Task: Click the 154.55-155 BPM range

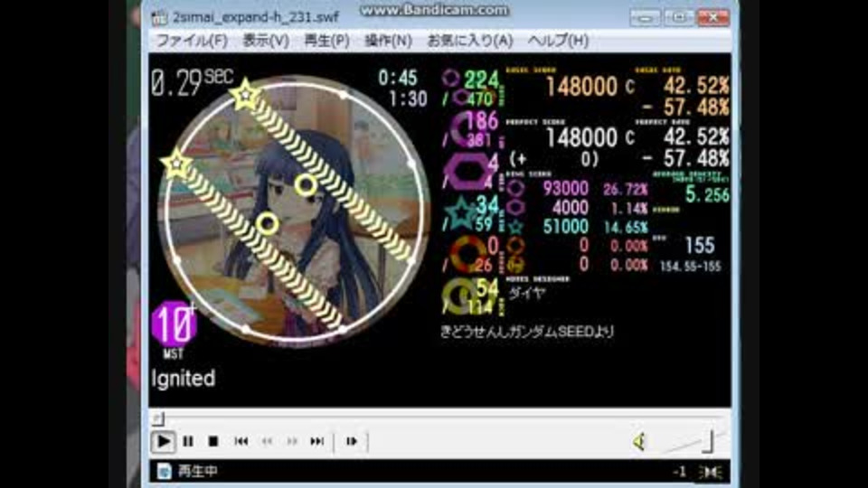Action: click(690, 267)
